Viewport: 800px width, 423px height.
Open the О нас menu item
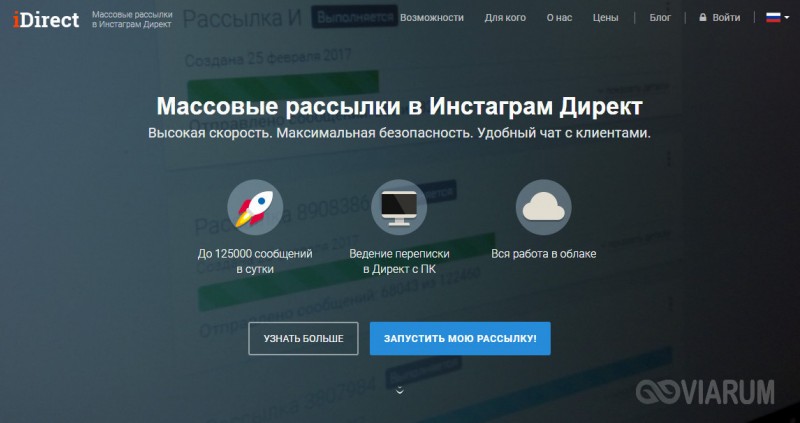[x=559, y=18]
